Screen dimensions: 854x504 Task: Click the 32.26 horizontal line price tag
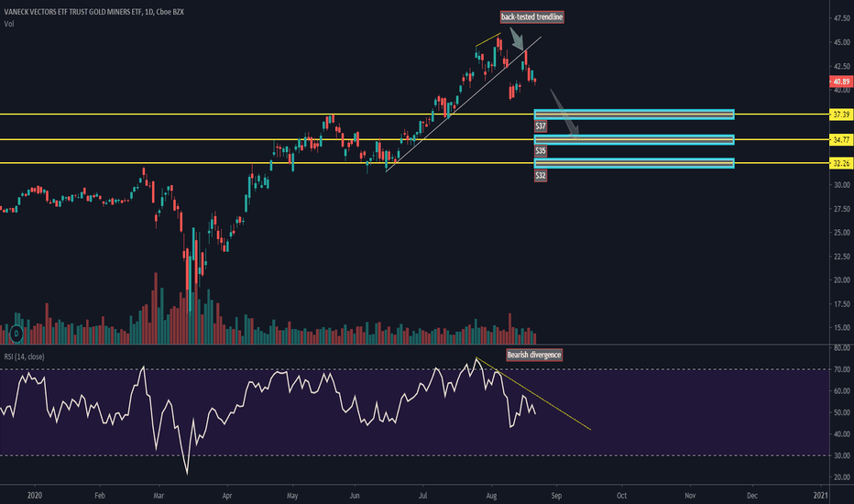(841, 163)
